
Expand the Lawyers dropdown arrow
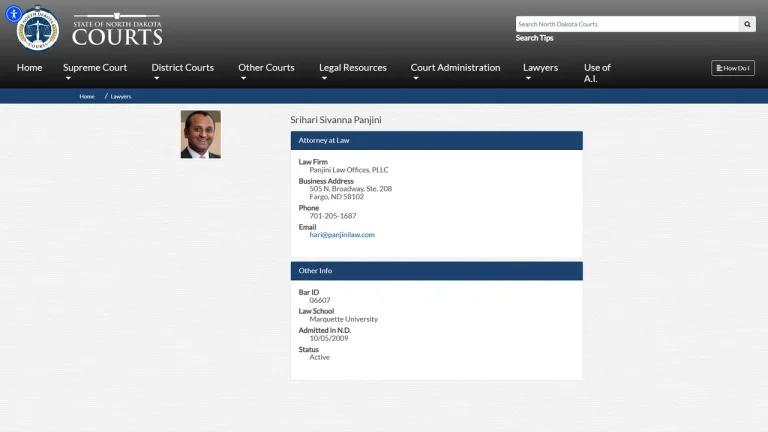[x=528, y=78]
